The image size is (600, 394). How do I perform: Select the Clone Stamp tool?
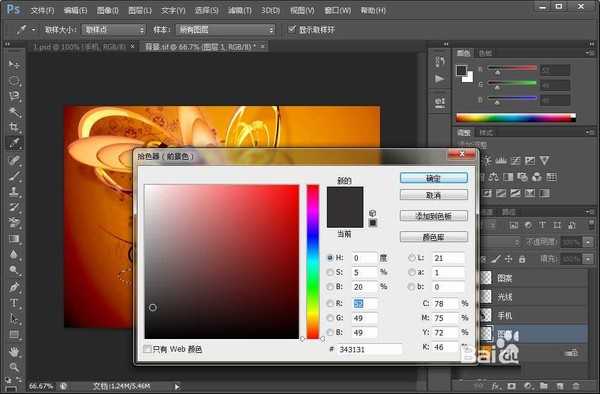coord(14,191)
